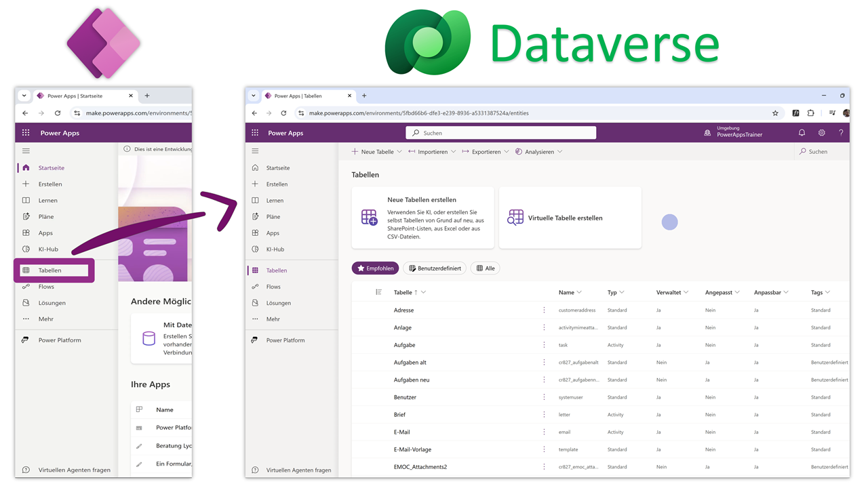Close the Power Apps | Tabellen tab

tap(350, 96)
